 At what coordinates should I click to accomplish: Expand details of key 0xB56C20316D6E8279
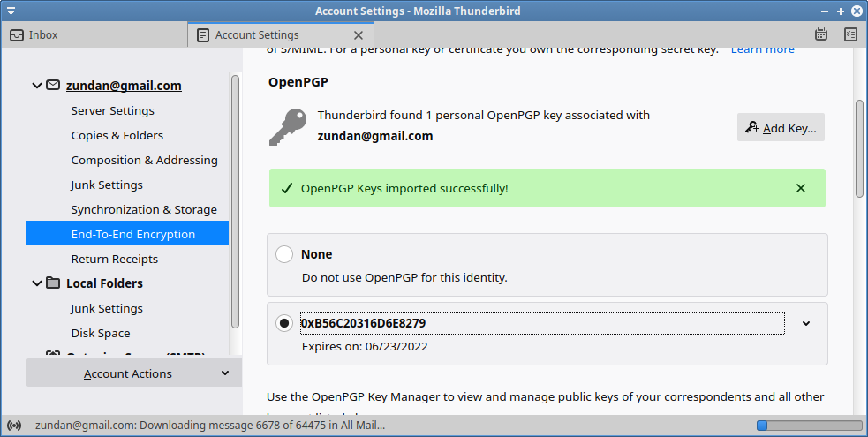pos(806,324)
